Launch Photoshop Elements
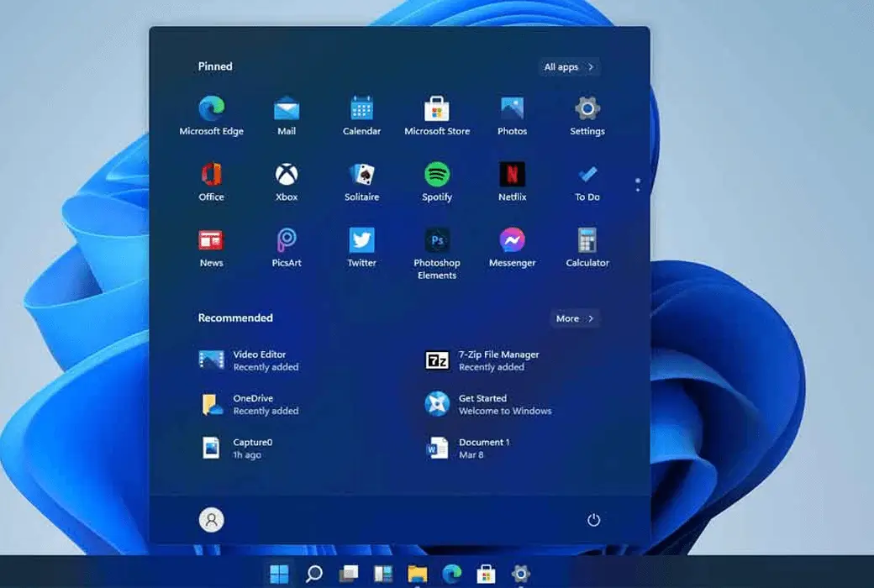Image resolution: width=874 pixels, height=588 pixels. (x=437, y=254)
